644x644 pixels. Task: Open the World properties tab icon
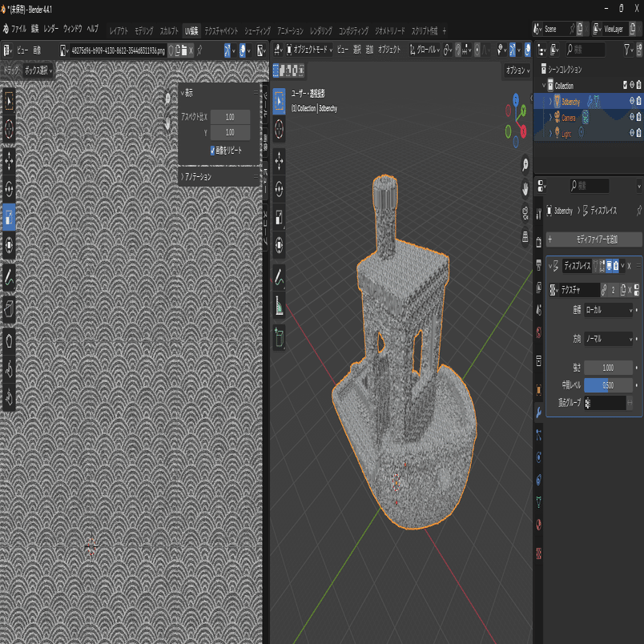click(539, 332)
